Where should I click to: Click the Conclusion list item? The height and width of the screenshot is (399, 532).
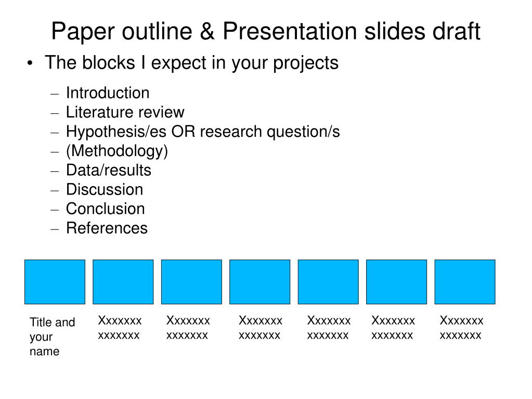[x=106, y=209]
